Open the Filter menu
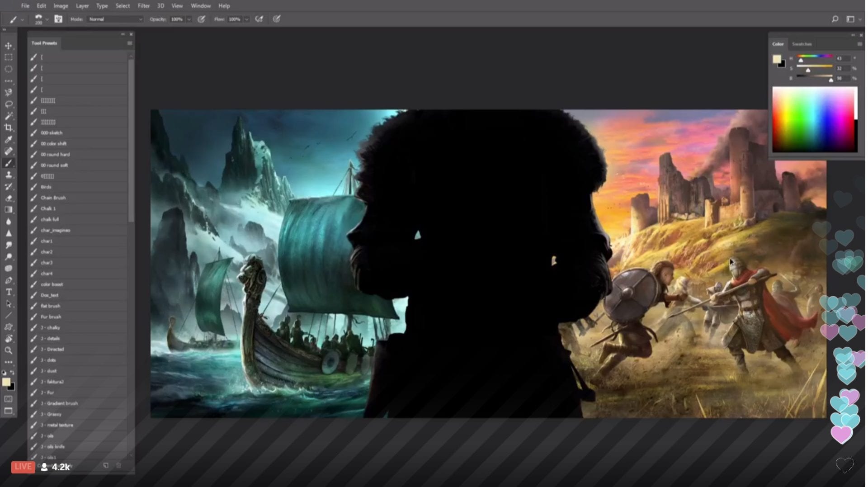The height and width of the screenshot is (487, 868). 143,6
